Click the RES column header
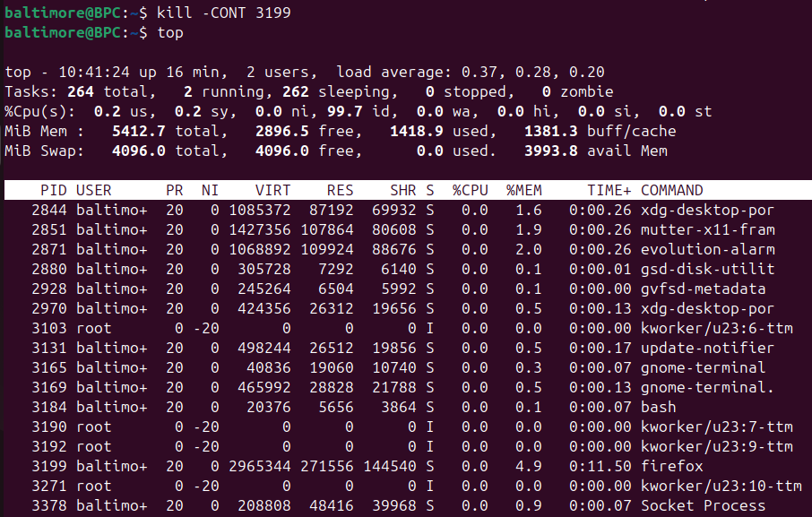812x517 pixels. [x=341, y=191]
